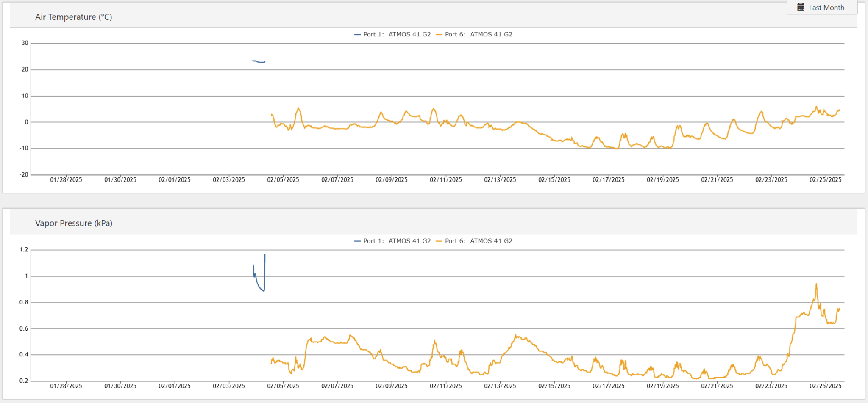The height and width of the screenshot is (403, 868).
Task: Toggle Port 6 series in Air Temperature legend
Action: tap(479, 34)
